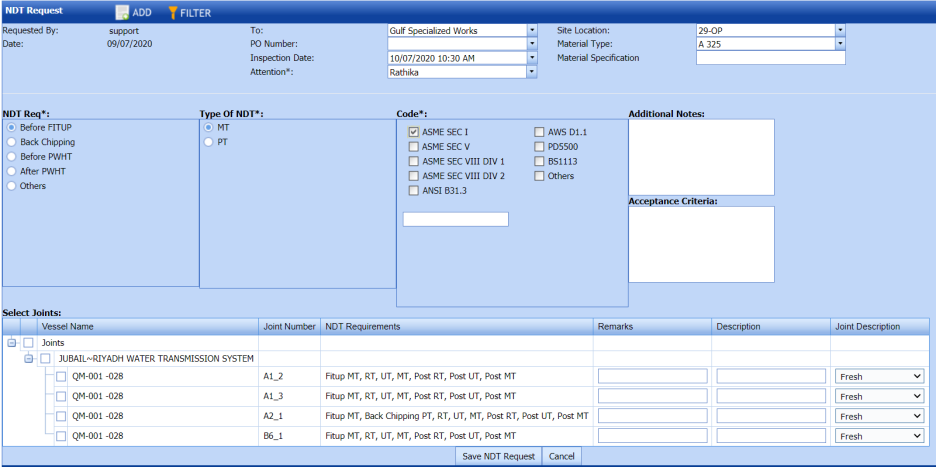Viewport: 936px width, 467px height.
Task: Choose PT as type of NDT
Action: pyautogui.click(x=209, y=143)
